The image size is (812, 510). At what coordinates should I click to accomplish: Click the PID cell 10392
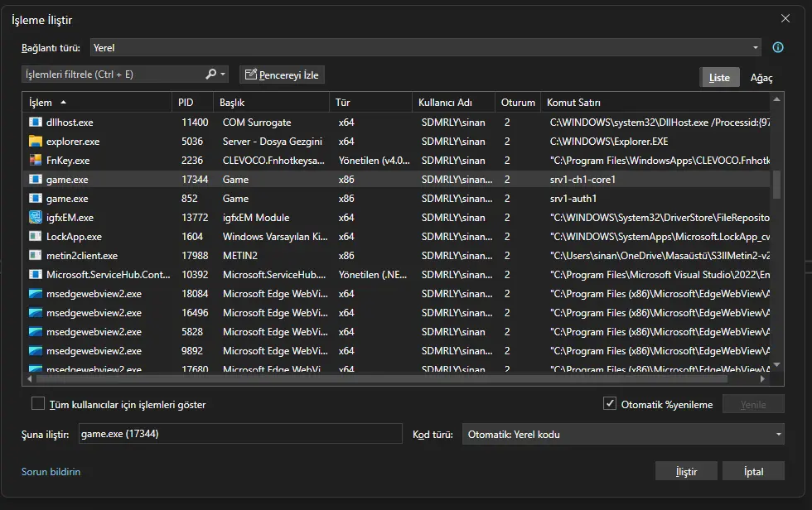195,275
